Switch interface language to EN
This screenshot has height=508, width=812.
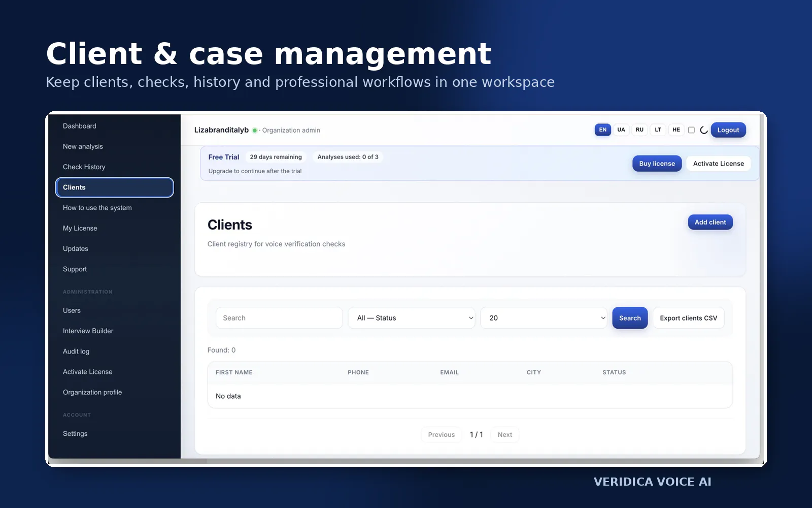602,130
